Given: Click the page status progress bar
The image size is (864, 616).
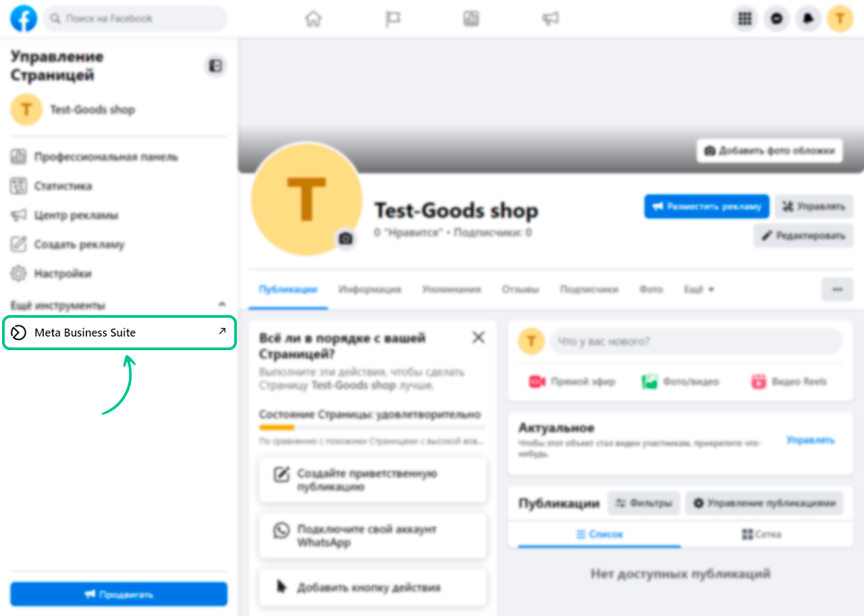Looking at the screenshot, I should pos(372,427).
